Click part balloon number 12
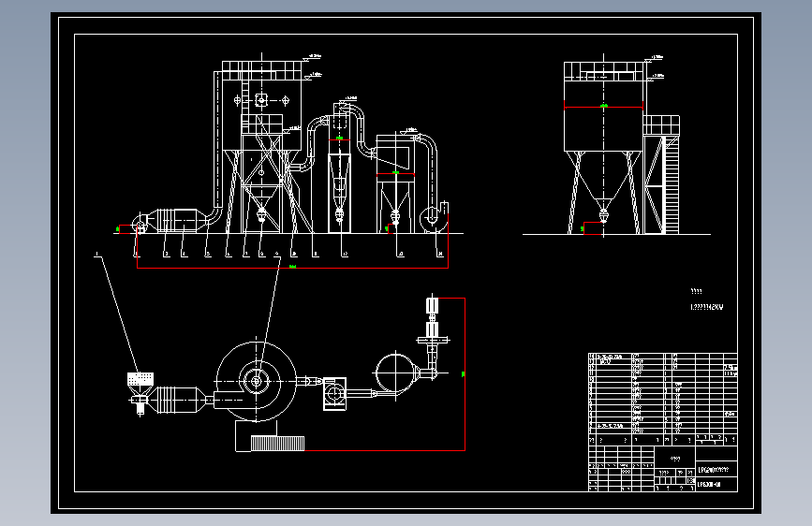 coord(346,255)
